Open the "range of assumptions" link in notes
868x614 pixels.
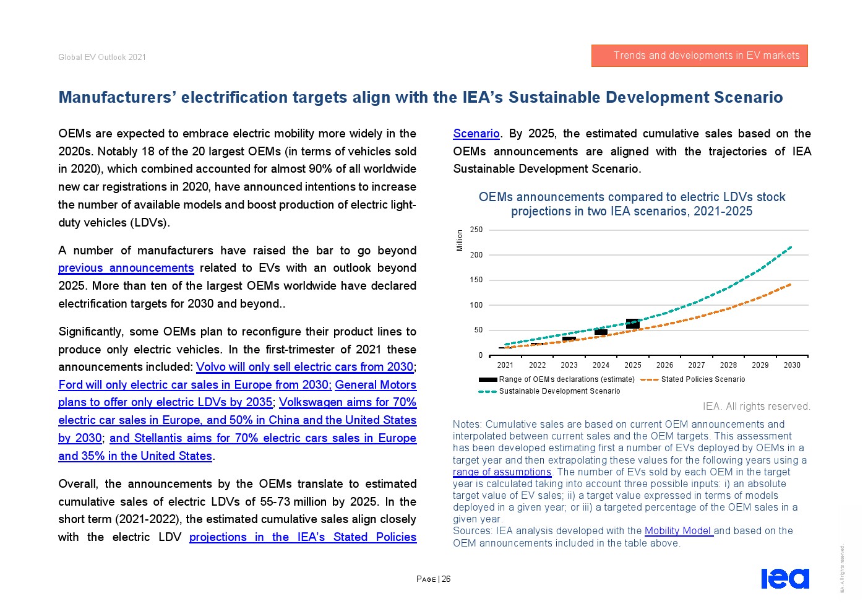click(x=502, y=472)
